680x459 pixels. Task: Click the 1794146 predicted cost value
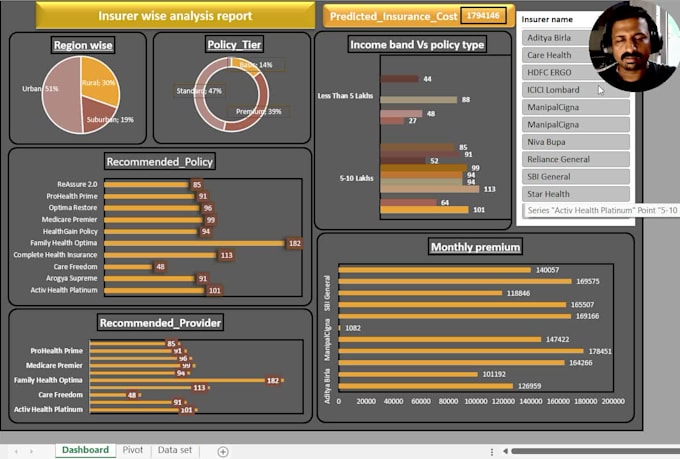pyautogui.click(x=483, y=16)
